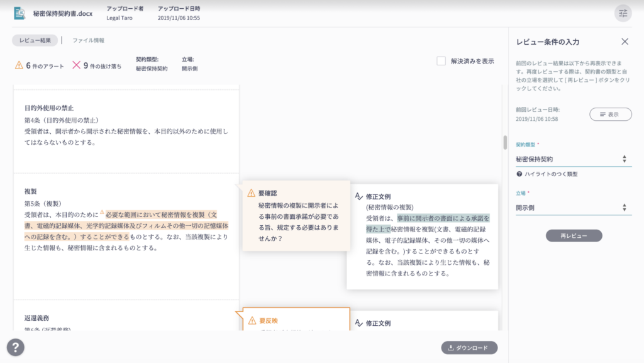644x363 pixels.
Task: Click the ダウンロード button
Action: pos(469,347)
